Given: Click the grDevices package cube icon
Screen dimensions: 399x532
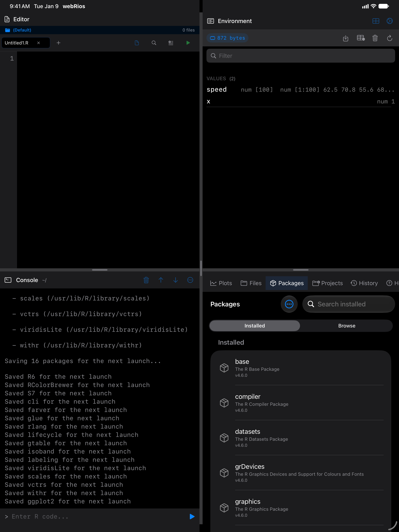Looking at the screenshot, I should click(x=224, y=473).
